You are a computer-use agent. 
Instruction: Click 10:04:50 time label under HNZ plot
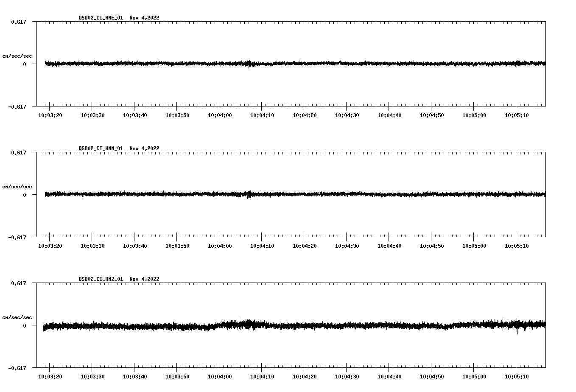point(432,377)
